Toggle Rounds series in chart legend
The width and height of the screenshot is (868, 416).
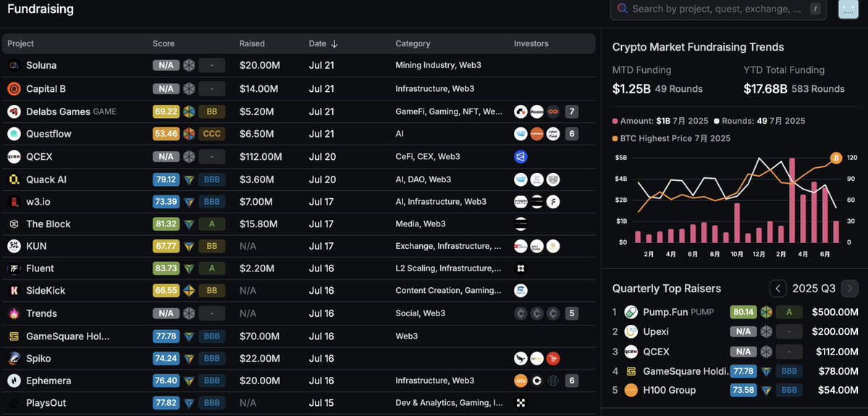pyautogui.click(x=759, y=121)
